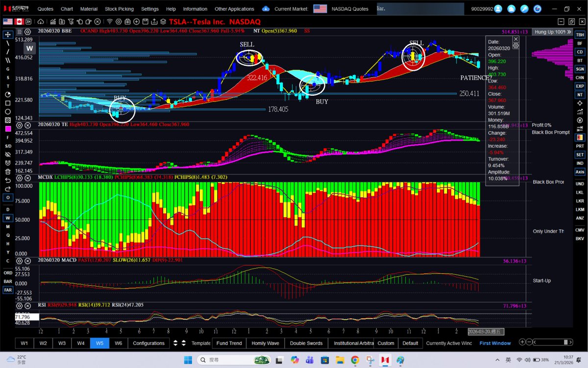588x368 pixels.
Task: Close the TE indicator panel
Action: (27, 125)
